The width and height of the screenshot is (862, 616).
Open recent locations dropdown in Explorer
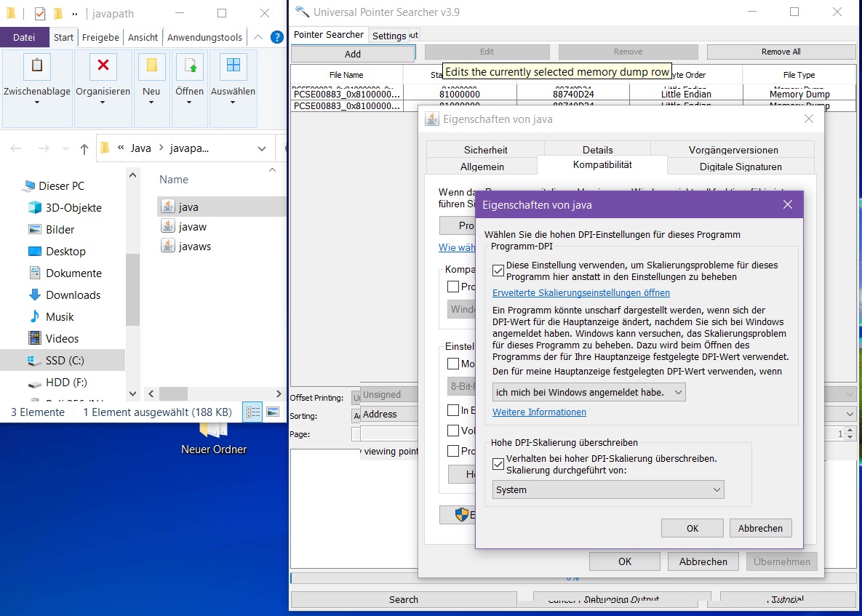(65, 148)
